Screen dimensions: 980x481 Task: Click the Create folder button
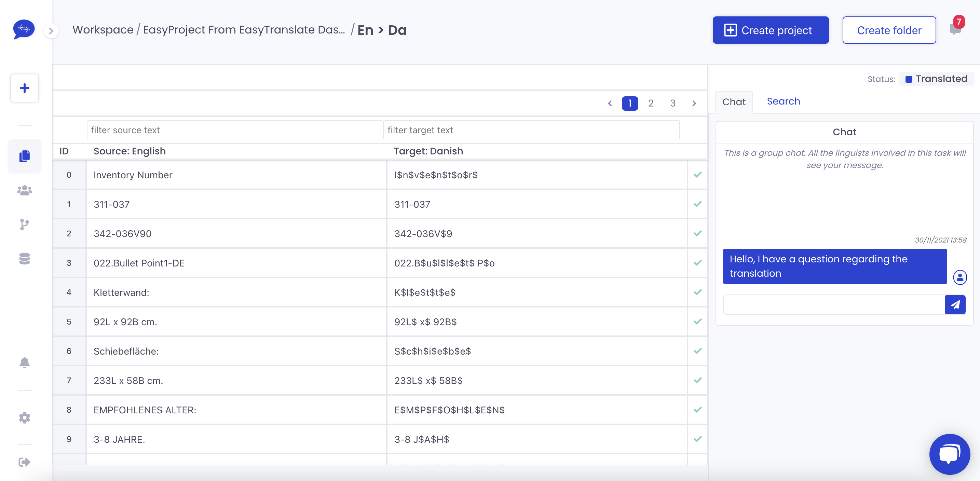[x=889, y=30]
